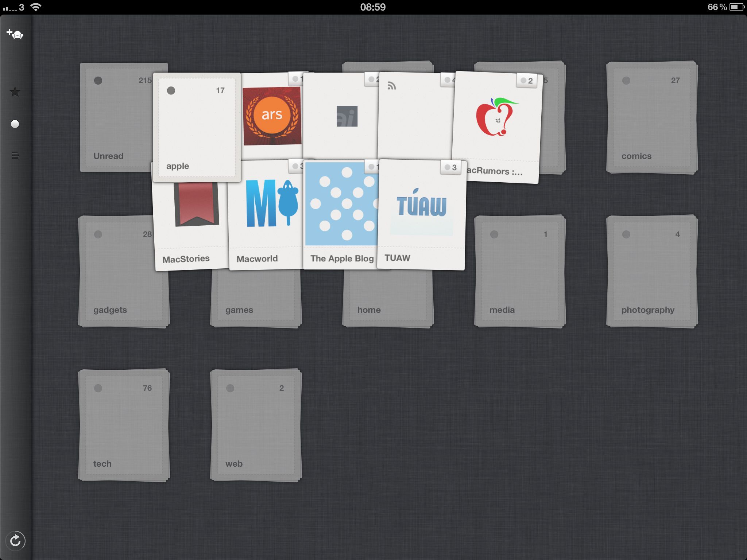The width and height of the screenshot is (747, 560).
Task: Tap the generic RSS icon feed card
Action: coord(416,117)
